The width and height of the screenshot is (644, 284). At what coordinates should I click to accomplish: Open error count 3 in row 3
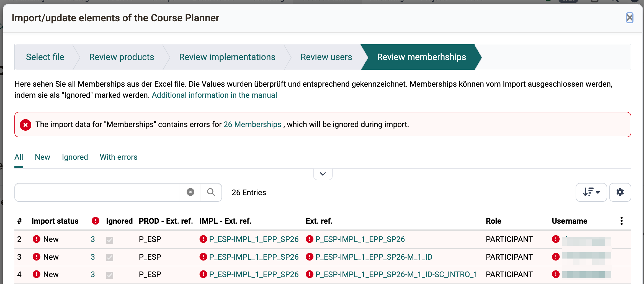tap(93, 257)
